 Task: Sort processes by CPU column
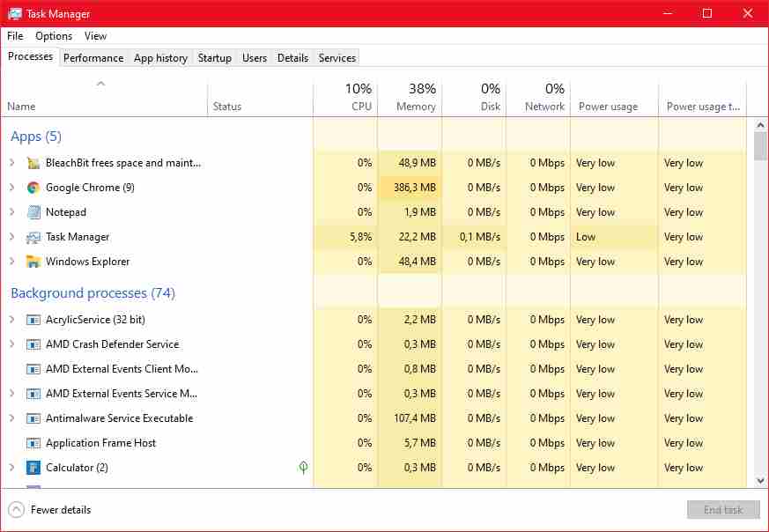point(345,98)
